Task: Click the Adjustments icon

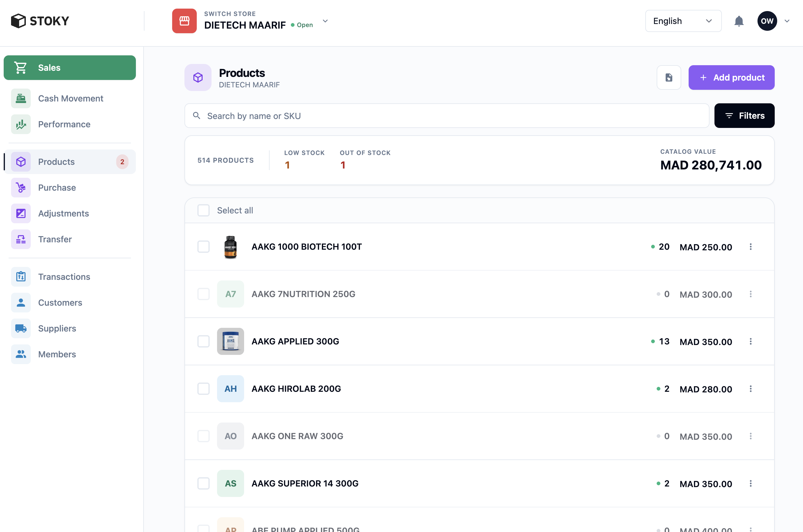Action: coord(21,213)
